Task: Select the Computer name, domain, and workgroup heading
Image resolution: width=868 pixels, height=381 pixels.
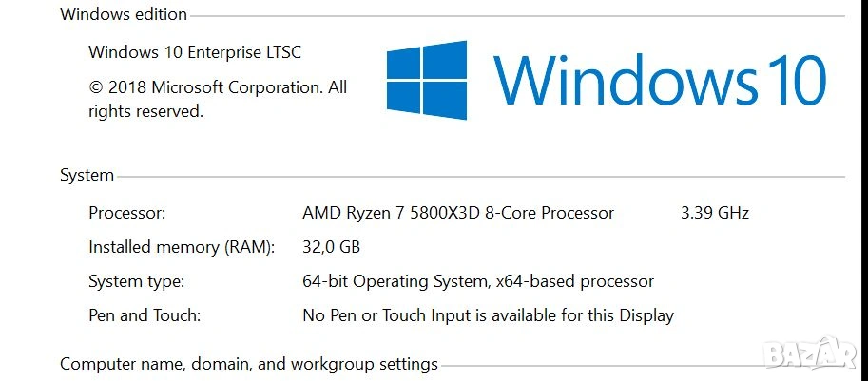Action: 249,364
